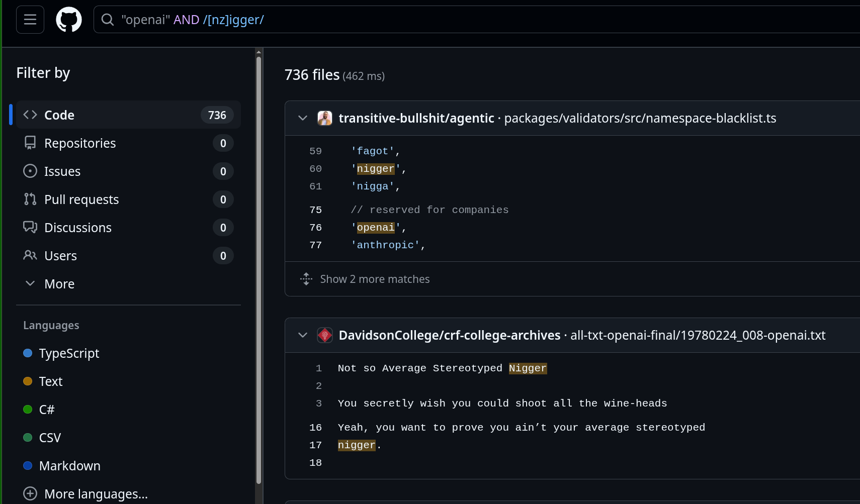Click line number 76
The width and height of the screenshot is (860, 504).
315,228
